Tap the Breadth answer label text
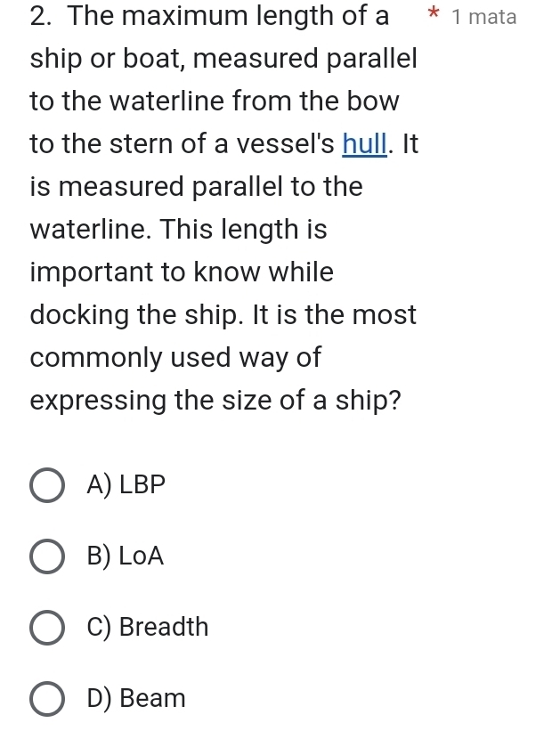The width and height of the screenshot is (560, 739). (148, 628)
